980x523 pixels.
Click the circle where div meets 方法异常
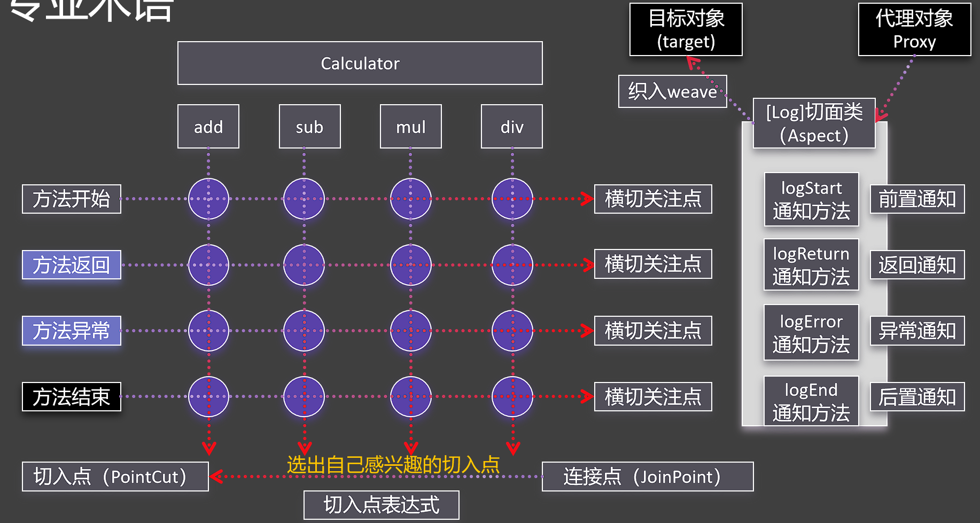(x=512, y=331)
